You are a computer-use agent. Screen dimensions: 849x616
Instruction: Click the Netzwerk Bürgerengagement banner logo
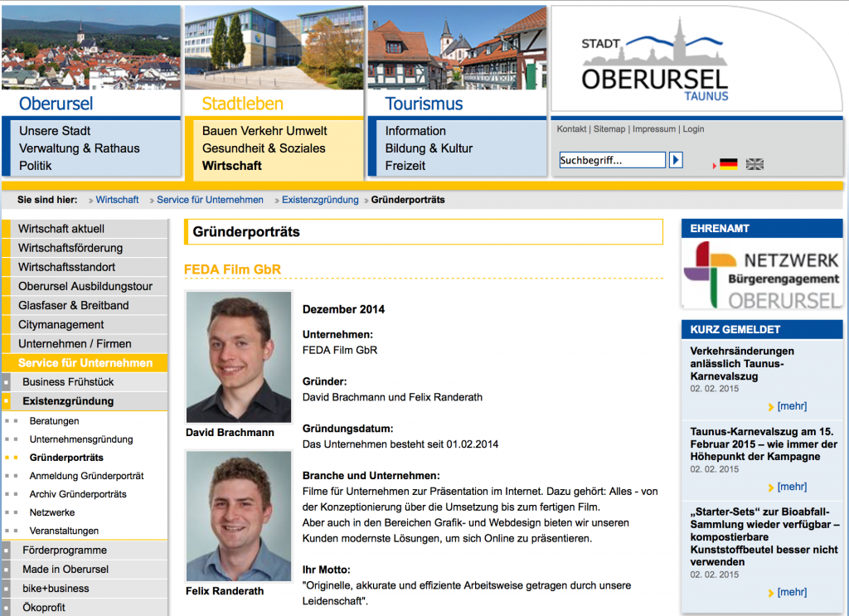(x=761, y=274)
